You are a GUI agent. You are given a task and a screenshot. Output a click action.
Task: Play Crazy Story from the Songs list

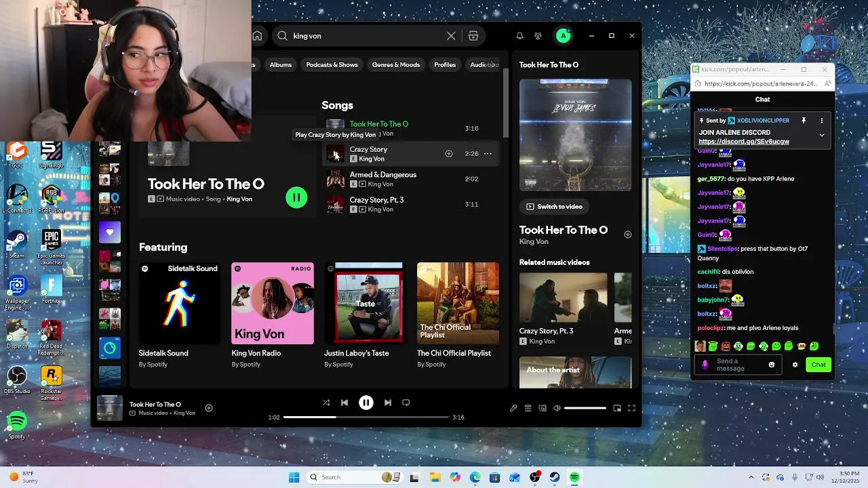click(335, 154)
